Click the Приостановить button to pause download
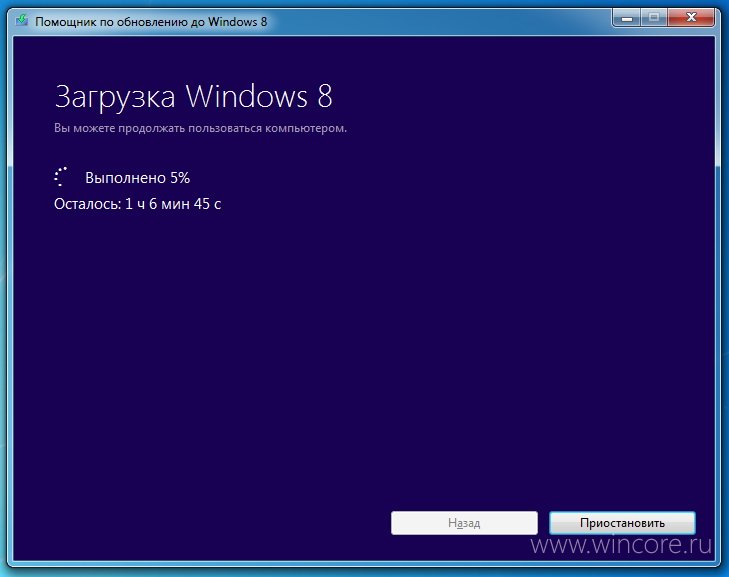 [x=622, y=523]
